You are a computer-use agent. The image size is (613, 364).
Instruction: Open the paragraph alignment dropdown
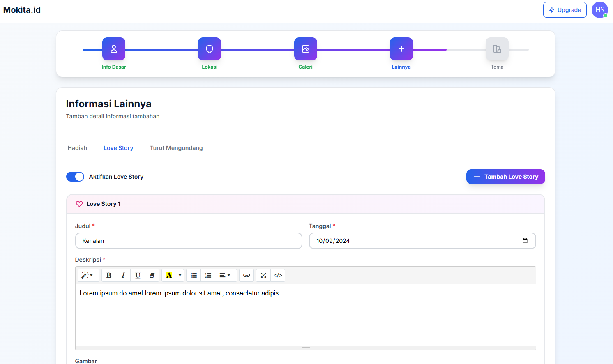tap(225, 275)
